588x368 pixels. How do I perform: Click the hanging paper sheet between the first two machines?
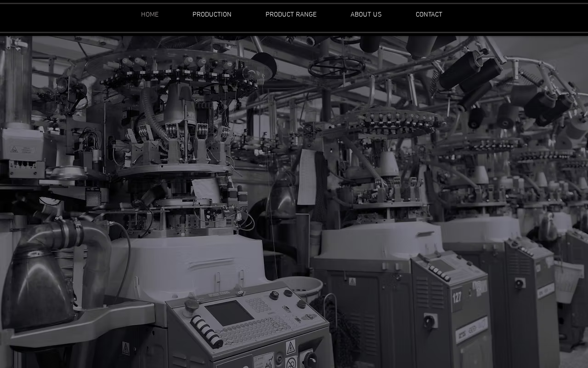pyautogui.click(x=306, y=177)
